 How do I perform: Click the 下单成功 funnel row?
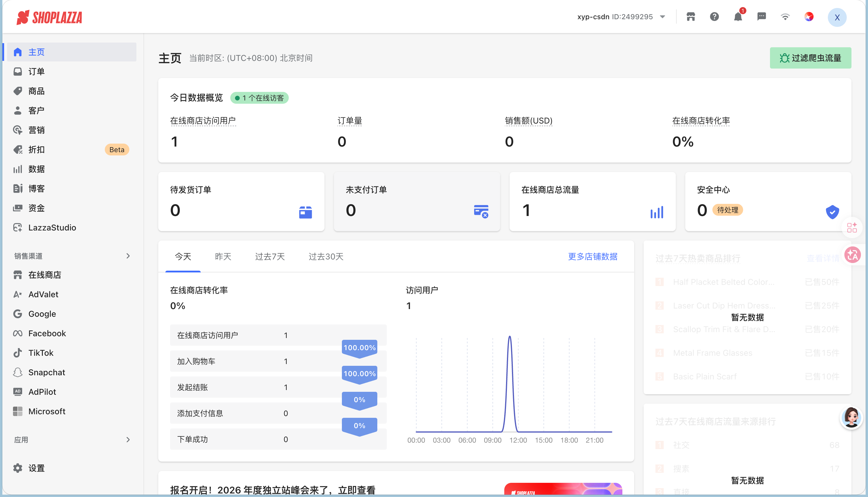(x=278, y=439)
